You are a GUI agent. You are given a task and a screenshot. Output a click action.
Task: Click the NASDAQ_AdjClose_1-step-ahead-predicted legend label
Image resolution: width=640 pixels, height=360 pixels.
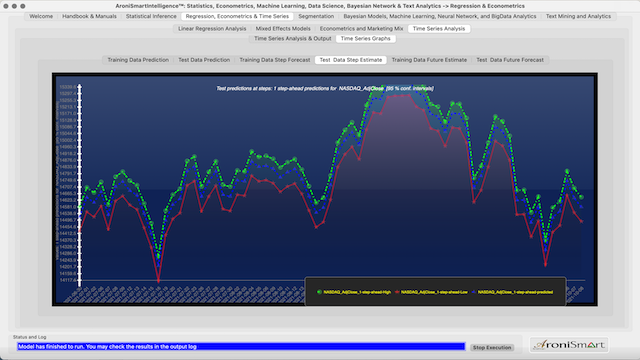click(515, 292)
